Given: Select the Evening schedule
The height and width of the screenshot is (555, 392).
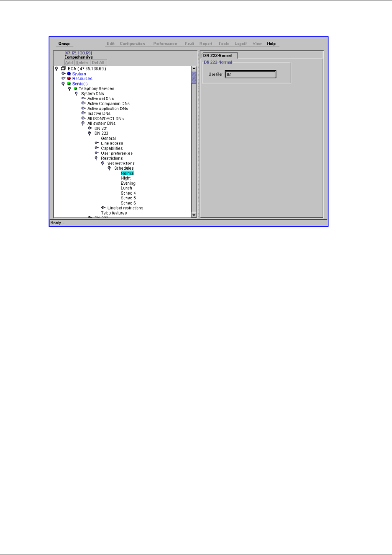Looking at the screenshot, I should pos(128,183).
